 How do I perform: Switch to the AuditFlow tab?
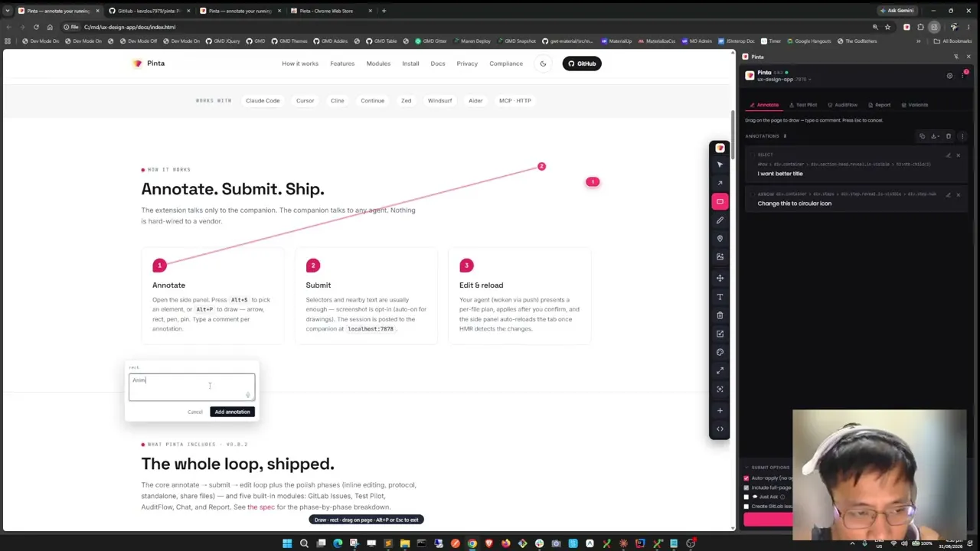843,105
